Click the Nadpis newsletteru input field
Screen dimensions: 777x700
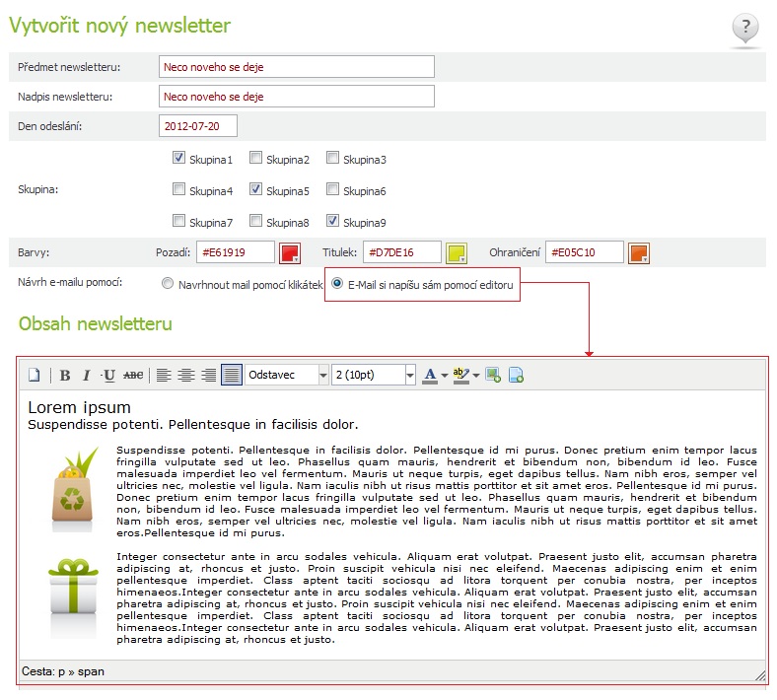tap(297, 97)
